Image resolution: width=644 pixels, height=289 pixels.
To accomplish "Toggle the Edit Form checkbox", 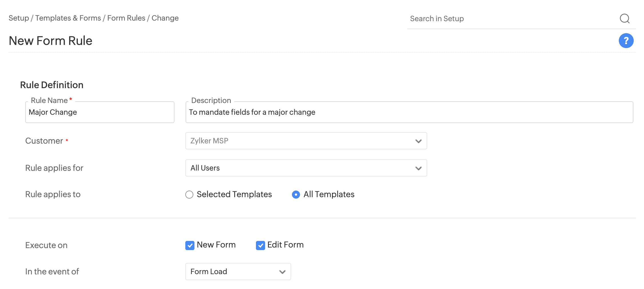I will [260, 245].
